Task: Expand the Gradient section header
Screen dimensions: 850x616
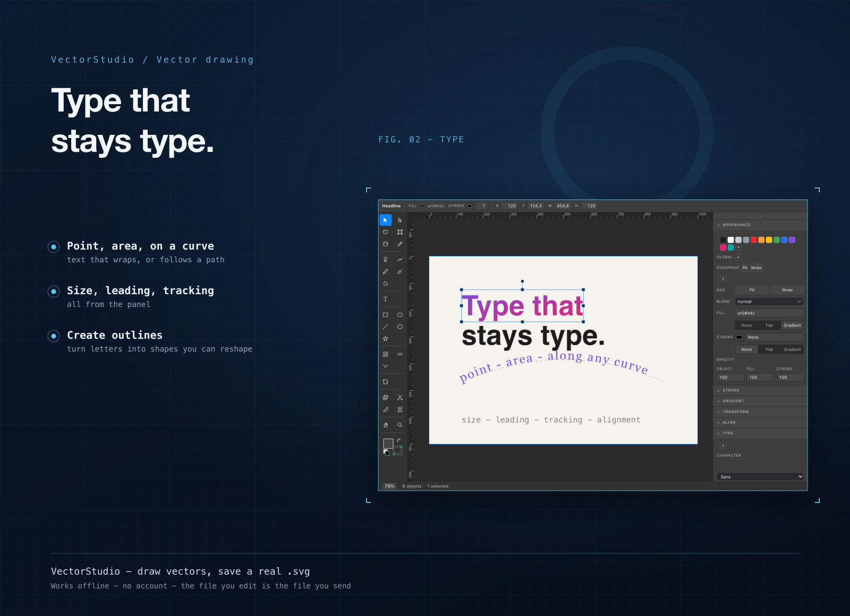Action: (x=760, y=401)
